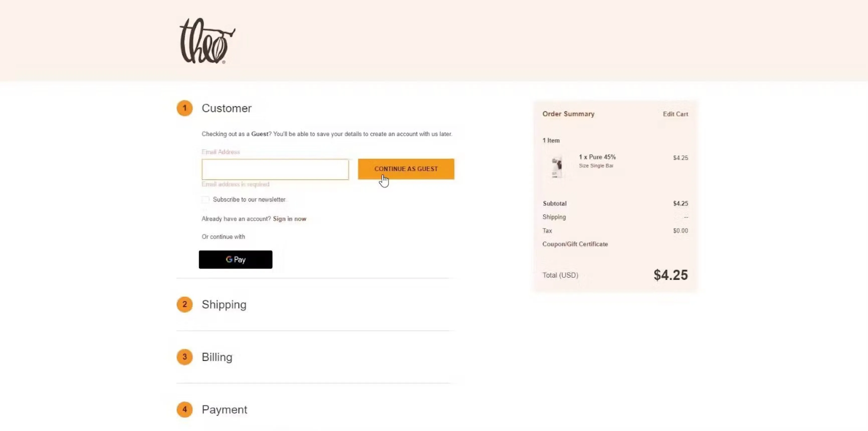Continue as guest with the orange button

point(406,169)
